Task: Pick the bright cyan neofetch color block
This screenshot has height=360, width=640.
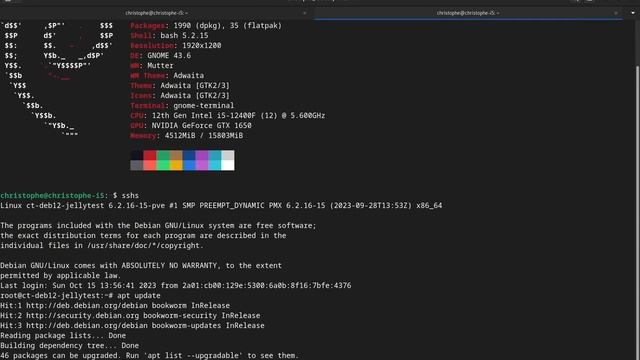Action: pos(215,165)
